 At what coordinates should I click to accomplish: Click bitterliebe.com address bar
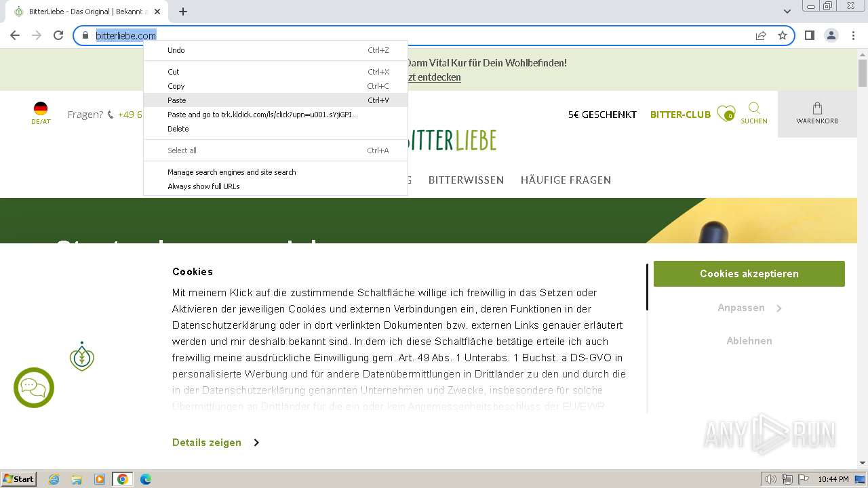point(434,35)
